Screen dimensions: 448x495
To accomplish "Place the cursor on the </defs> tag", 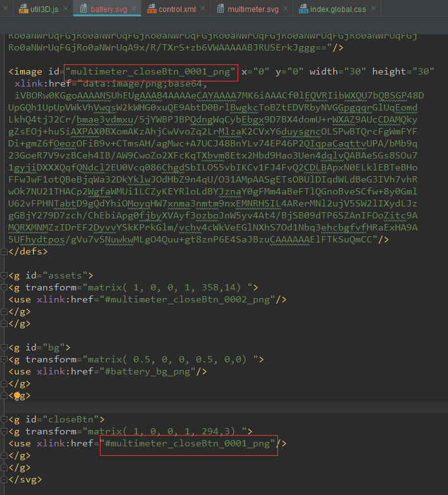I will click(28, 251).
